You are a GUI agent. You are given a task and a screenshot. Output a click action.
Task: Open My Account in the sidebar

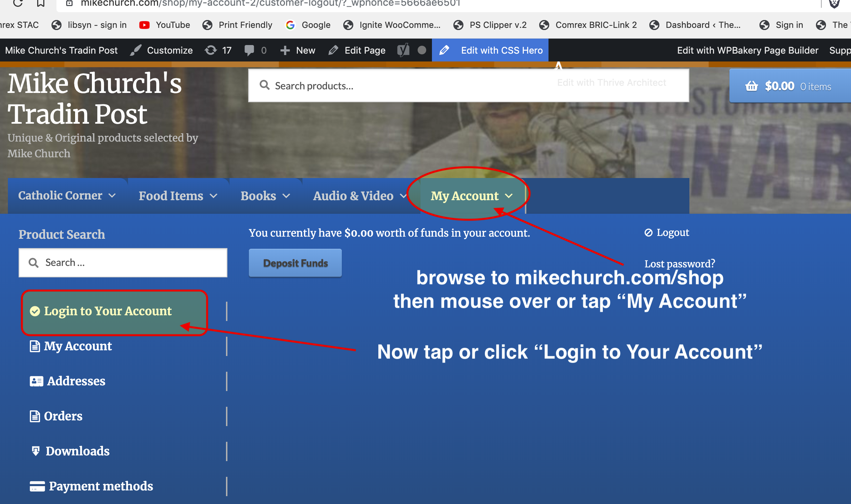tap(78, 346)
